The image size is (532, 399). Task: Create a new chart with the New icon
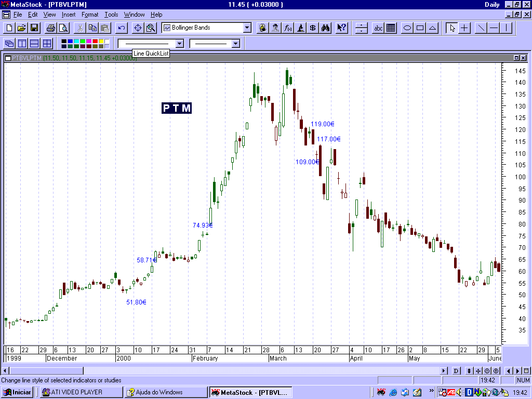click(9, 28)
